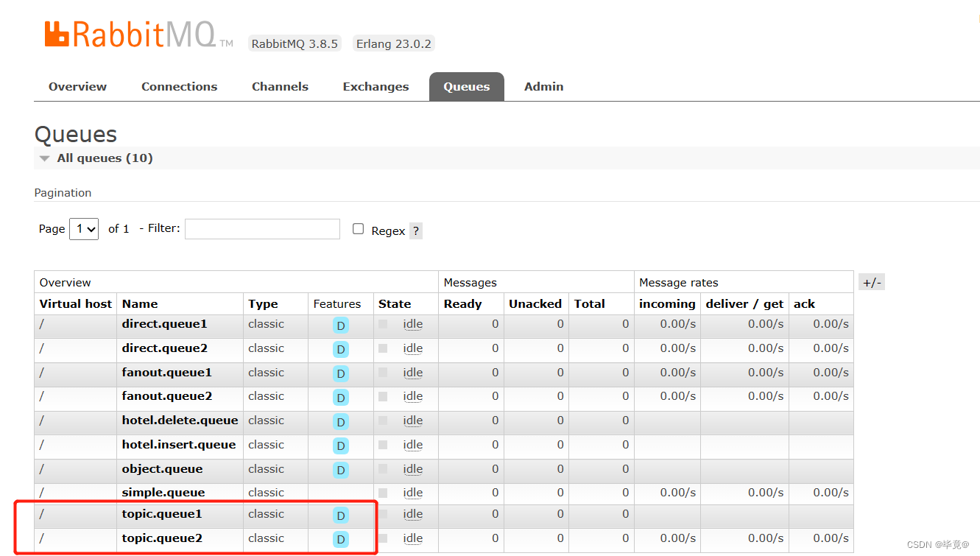This screenshot has width=980, height=556.
Task: Sort by the Total column header
Action: [590, 303]
